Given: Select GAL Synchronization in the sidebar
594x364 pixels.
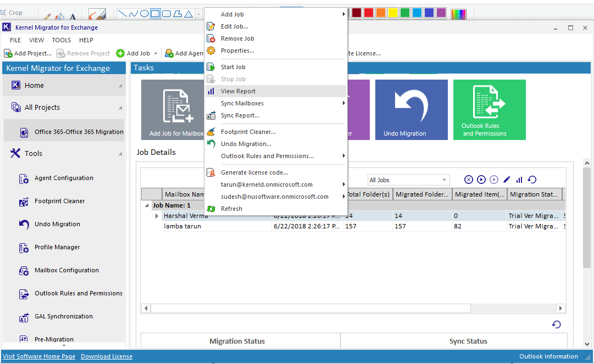Looking at the screenshot, I should point(63,317).
